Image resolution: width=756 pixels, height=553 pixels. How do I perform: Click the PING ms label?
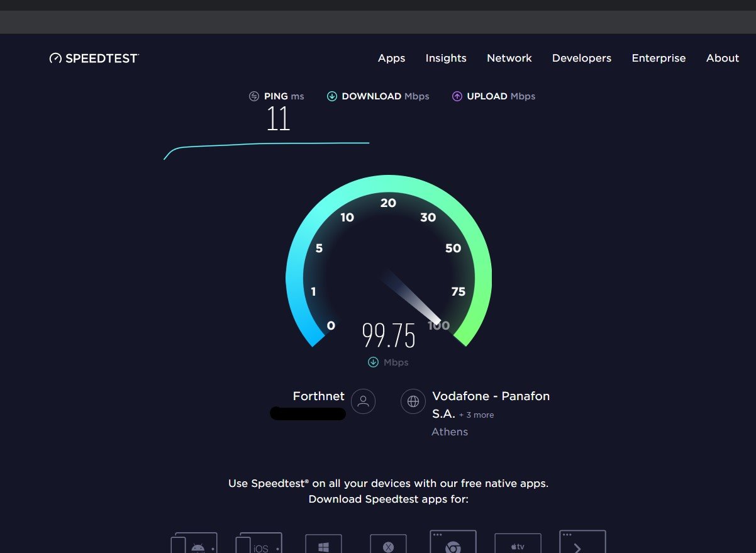(x=284, y=96)
